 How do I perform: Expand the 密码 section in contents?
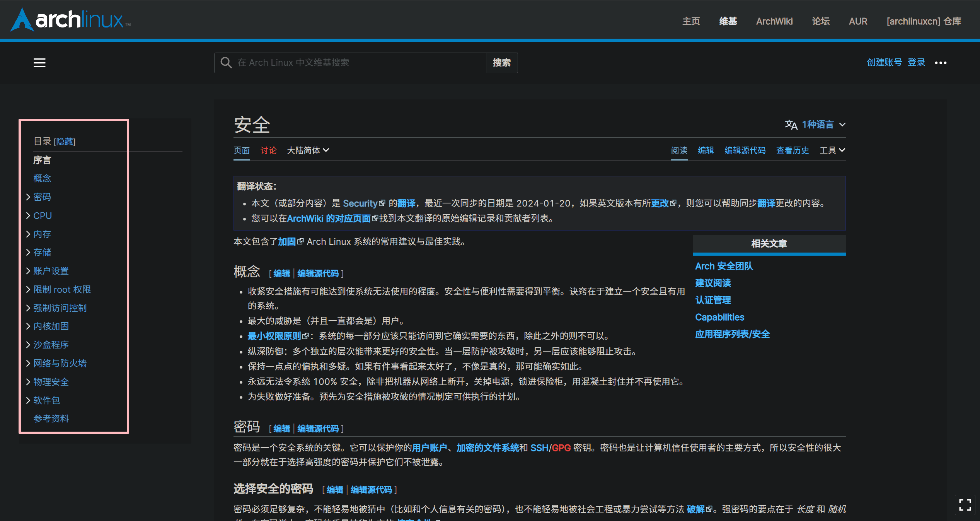28,197
